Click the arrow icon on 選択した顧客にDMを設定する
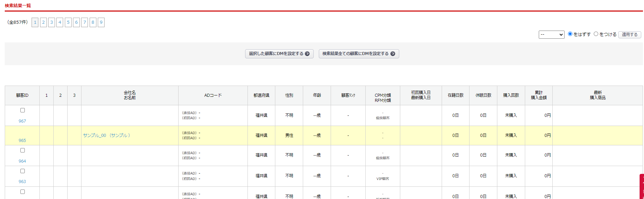Screen dimensions: 644x199 (x=307, y=54)
